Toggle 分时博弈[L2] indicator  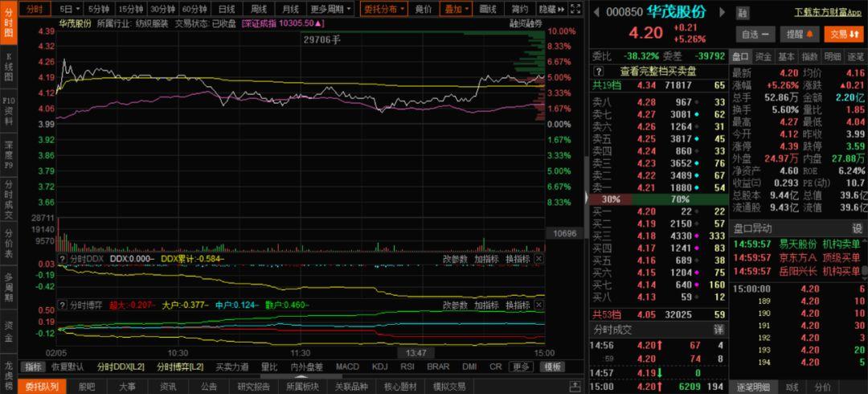pyautogui.click(x=179, y=367)
